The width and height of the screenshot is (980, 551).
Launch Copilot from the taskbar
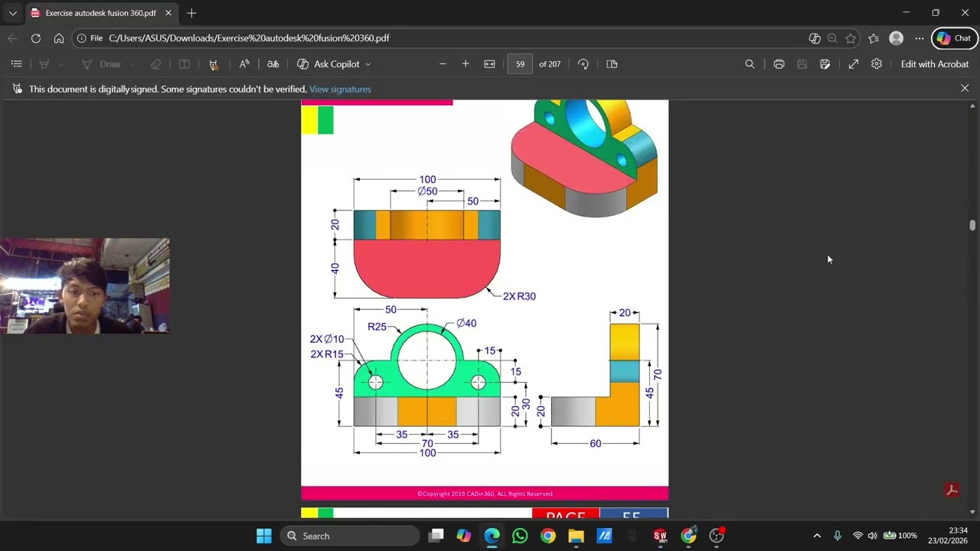pos(464,536)
